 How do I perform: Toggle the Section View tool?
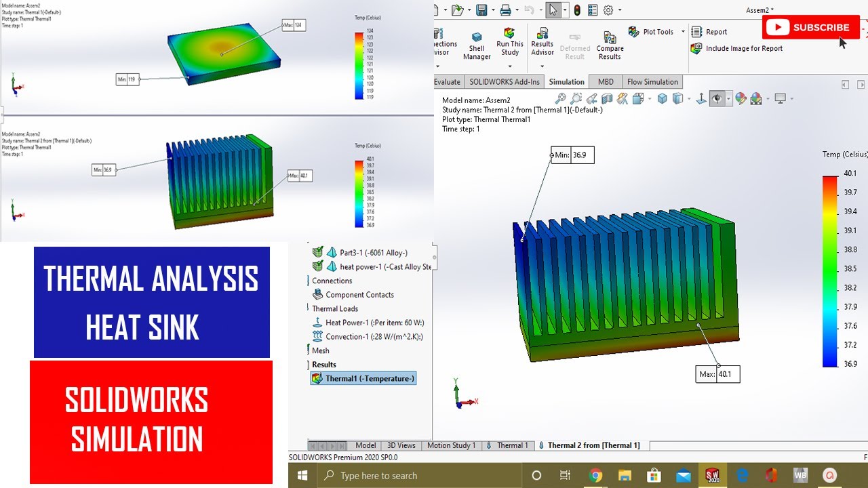607,99
